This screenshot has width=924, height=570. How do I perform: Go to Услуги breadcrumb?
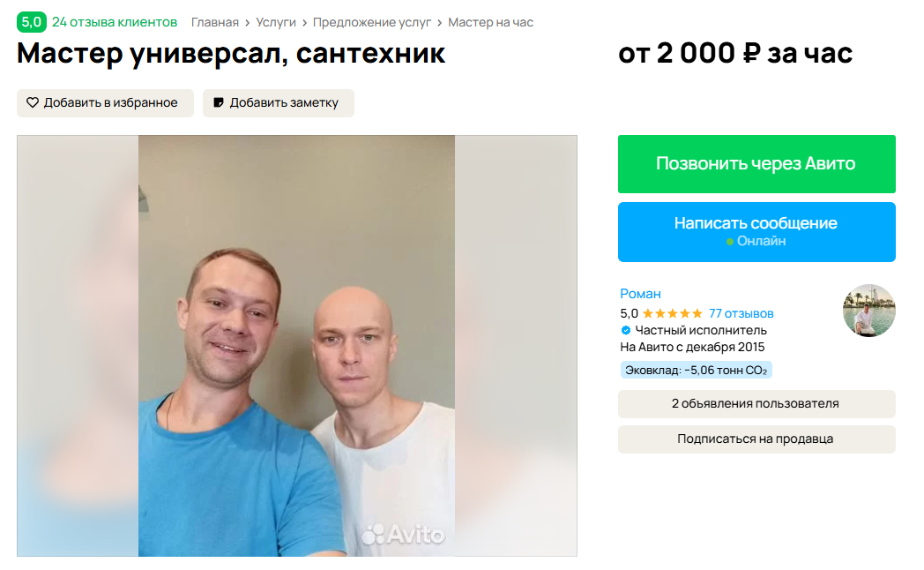click(x=276, y=22)
